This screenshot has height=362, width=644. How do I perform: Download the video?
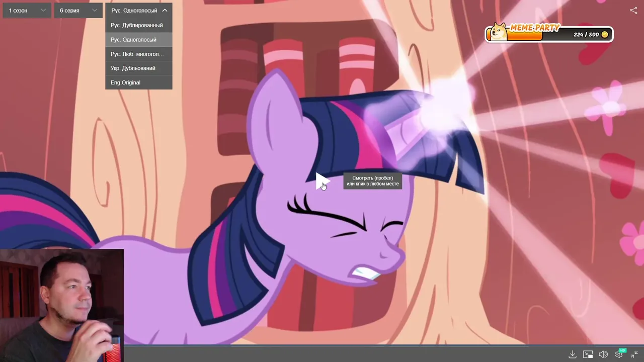tap(573, 354)
